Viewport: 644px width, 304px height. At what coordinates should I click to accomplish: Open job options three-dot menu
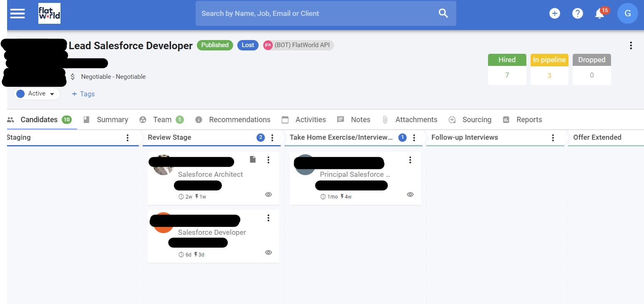pos(631,45)
